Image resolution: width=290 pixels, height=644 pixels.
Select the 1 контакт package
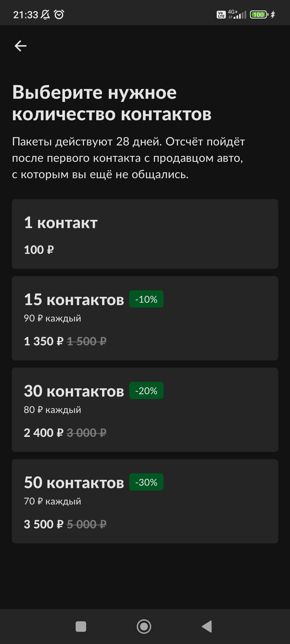145,234
